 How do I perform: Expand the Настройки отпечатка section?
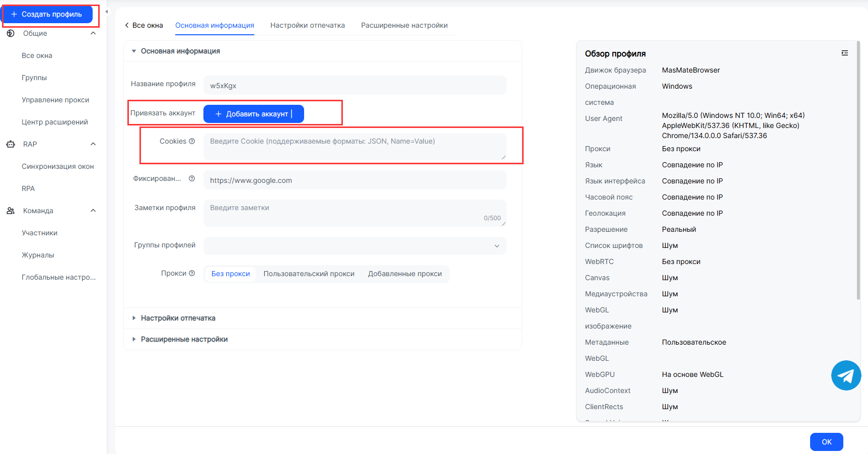(178, 318)
